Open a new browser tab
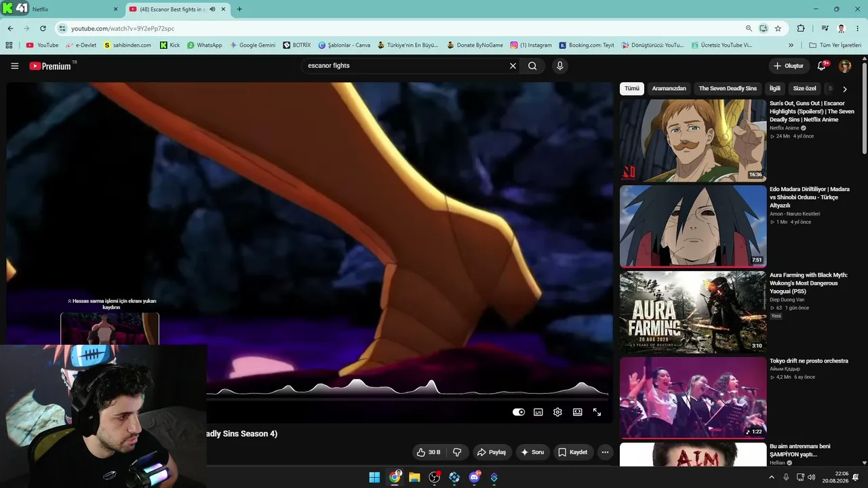Image resolution: width=868 pixels, height=488 pixels. tap(239, 9)
